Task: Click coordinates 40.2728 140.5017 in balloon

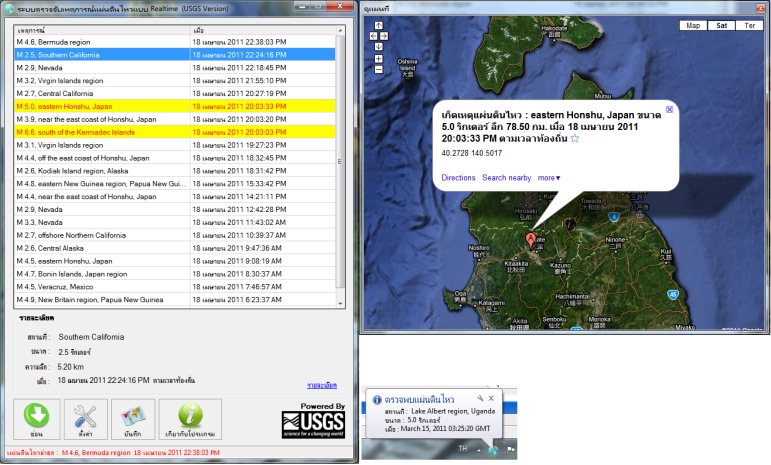Action: click(x=472, y=153)
